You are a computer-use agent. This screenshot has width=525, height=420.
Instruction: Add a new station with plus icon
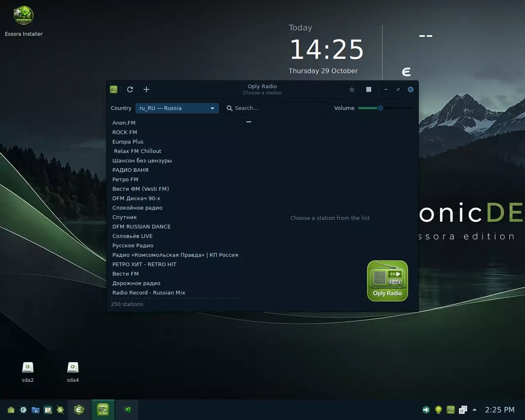coord(146,89)
